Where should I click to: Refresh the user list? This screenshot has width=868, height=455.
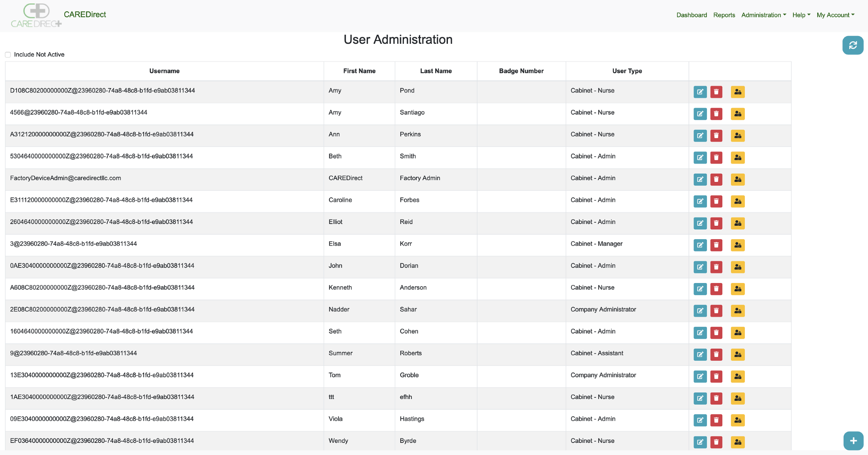pyautogui.click(x=853, y=45)
